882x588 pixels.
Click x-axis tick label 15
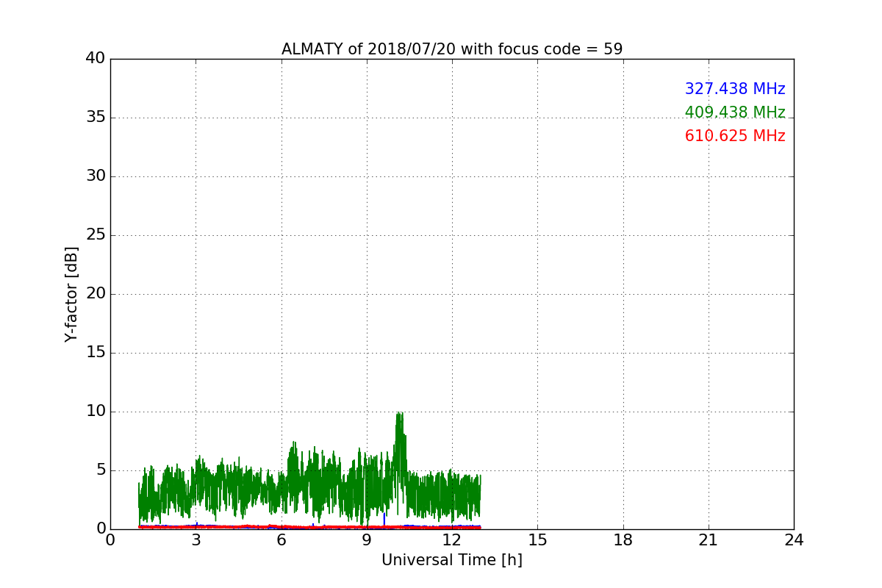tap(537, 540)
